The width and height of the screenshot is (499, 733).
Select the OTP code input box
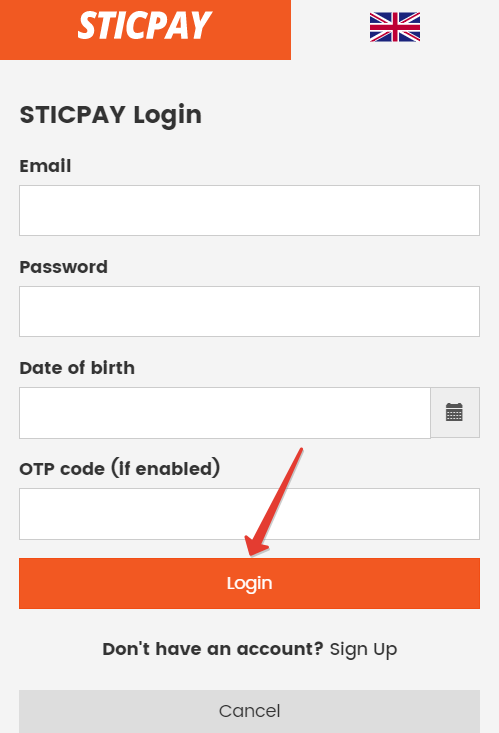[249, 514]
